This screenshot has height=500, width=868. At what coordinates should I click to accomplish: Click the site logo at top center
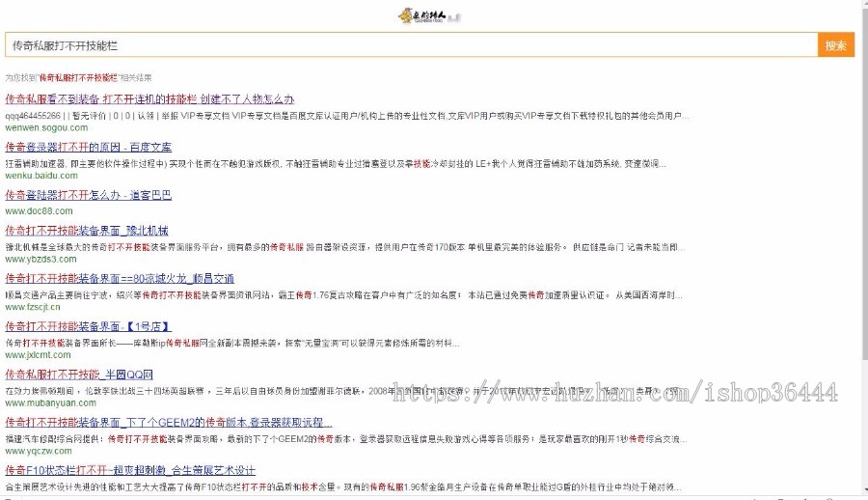[429, 15]
